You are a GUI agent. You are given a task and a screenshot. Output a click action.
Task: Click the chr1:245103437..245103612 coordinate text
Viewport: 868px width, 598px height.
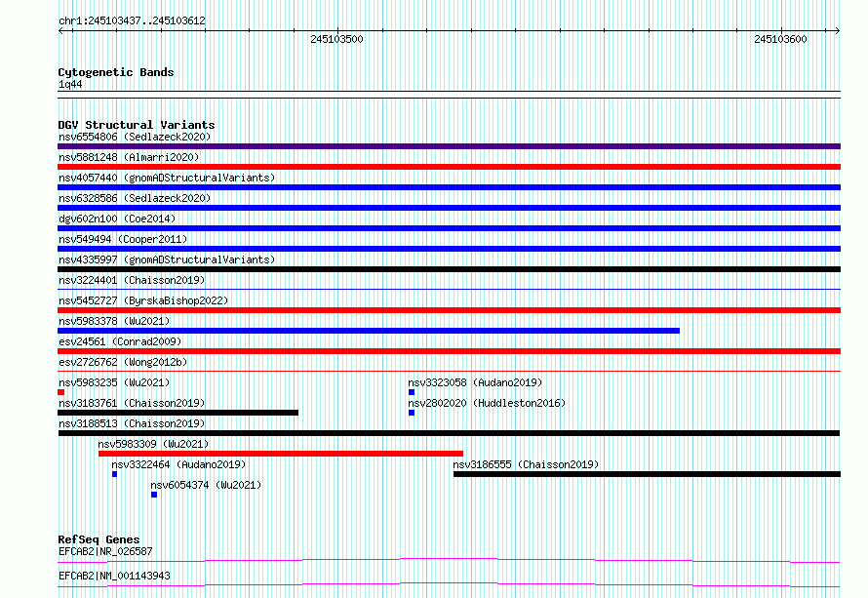pyautogui.click(x=132, y=20)
